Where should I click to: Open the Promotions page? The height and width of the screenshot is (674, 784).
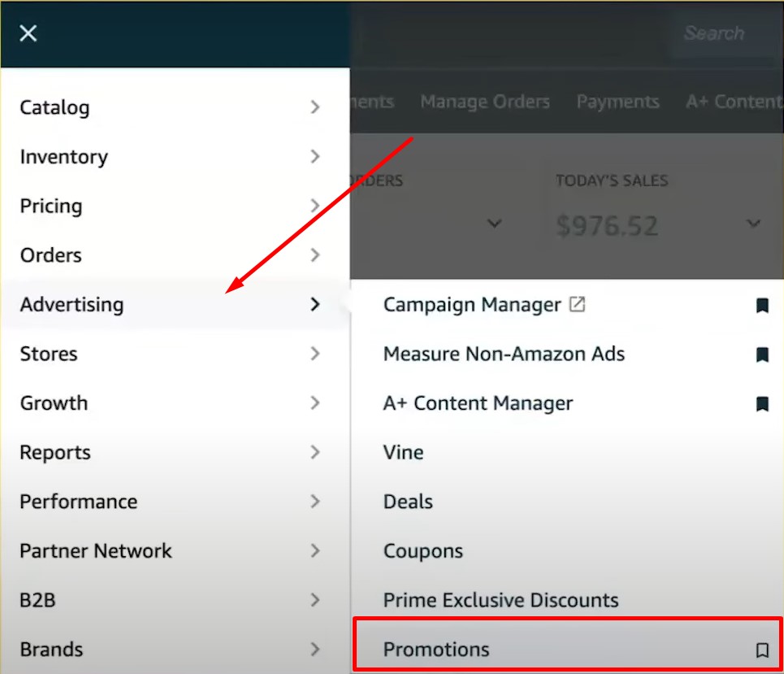click(x=436, y=650)
